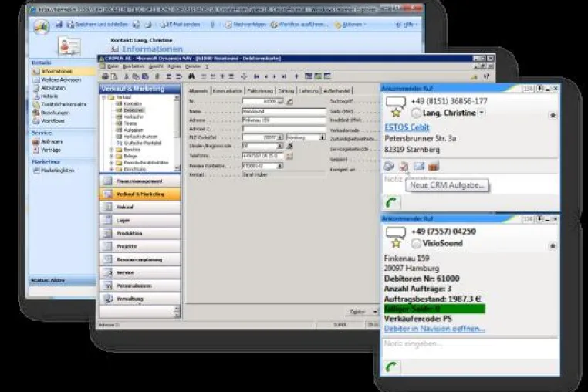Viewport: 588px width, 392px height.
Task: Open Lager module in NAV navigation pane
Action: click(140, 220)
